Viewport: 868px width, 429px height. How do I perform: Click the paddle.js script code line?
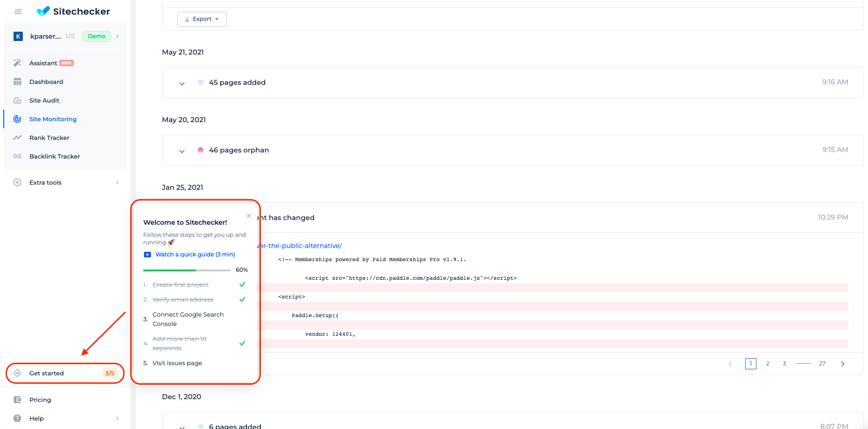pos(411,278)
